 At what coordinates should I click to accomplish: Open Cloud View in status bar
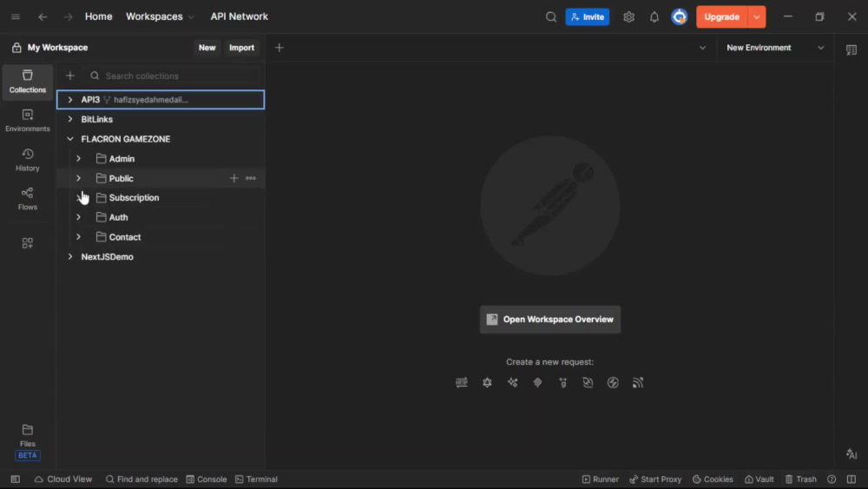pos(63,479)
